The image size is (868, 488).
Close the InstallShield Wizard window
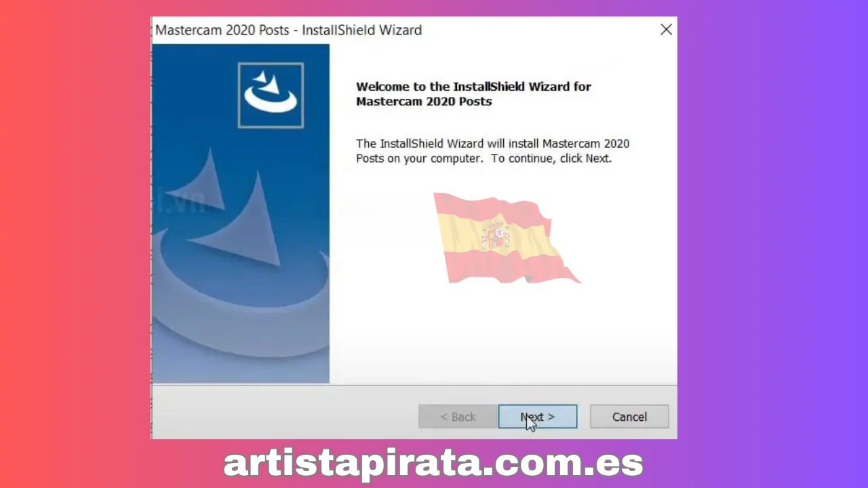[x=666, y=30]
